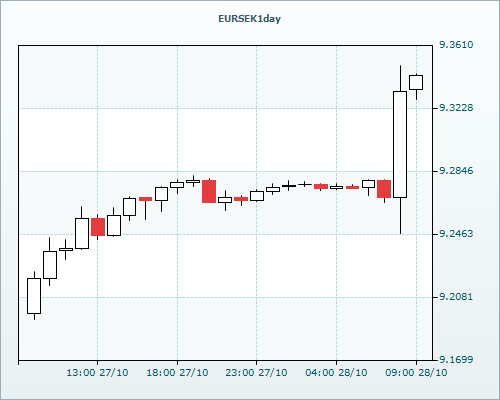Click the 9.1699 bottom price label

coord(456,360)
